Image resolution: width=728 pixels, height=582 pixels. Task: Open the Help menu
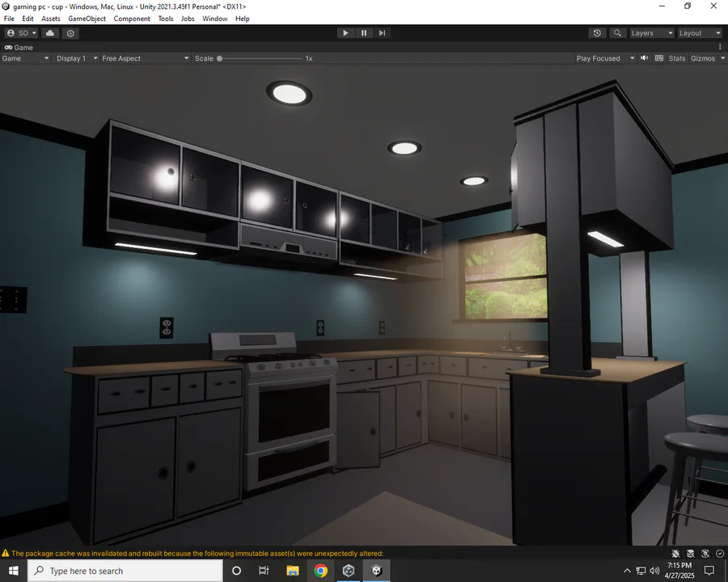pyautogui.click(x=243, y=19)
